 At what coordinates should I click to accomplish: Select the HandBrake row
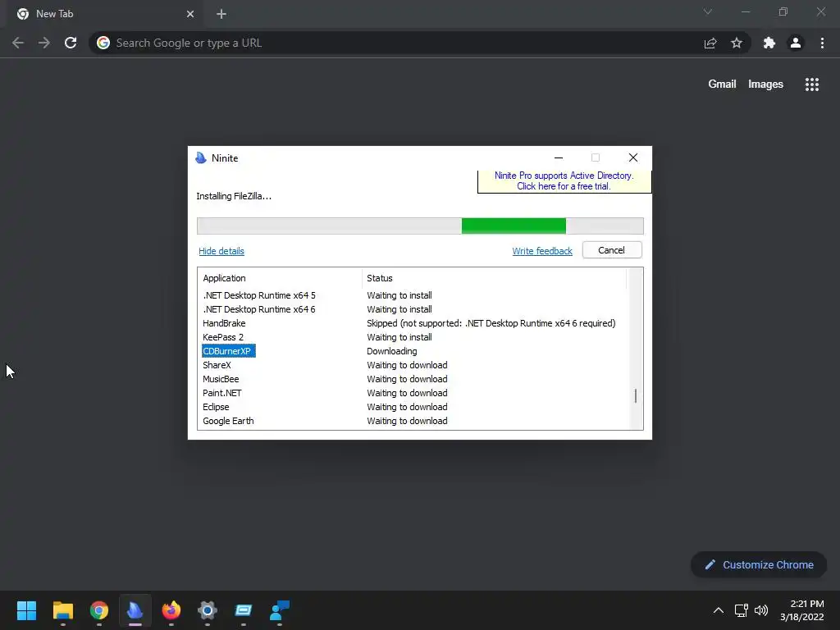[x=413, y=323]
